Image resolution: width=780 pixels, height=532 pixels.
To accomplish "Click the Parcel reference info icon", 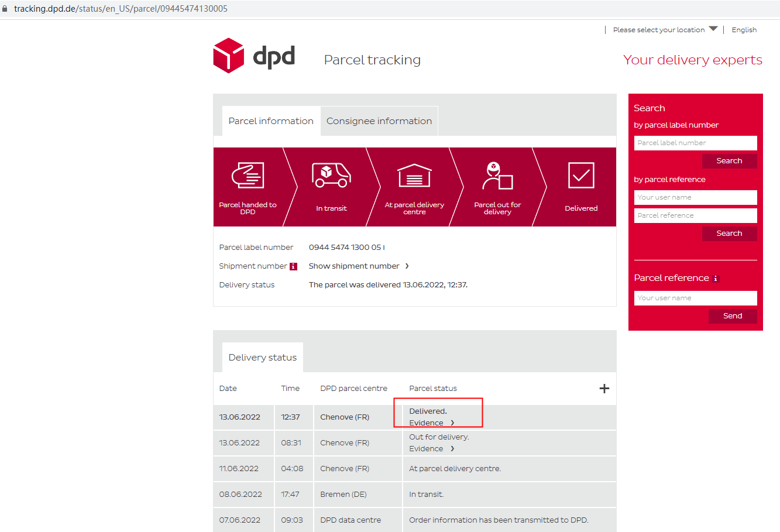I will click(x=715, y=279).
